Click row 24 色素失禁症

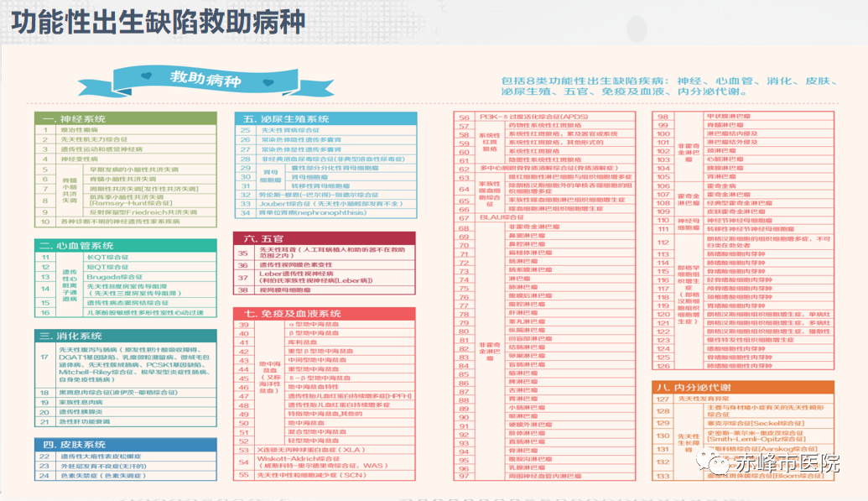click(126, 476)
